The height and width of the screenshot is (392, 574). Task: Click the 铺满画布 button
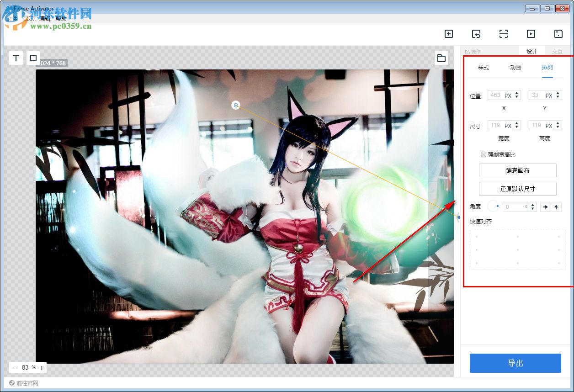(518, 170)
